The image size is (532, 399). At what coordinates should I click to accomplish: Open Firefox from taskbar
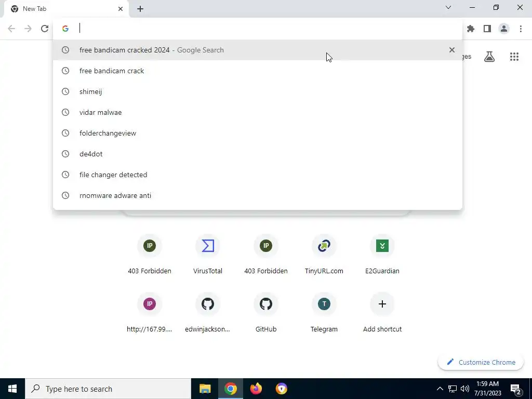(x=256, y=389)
